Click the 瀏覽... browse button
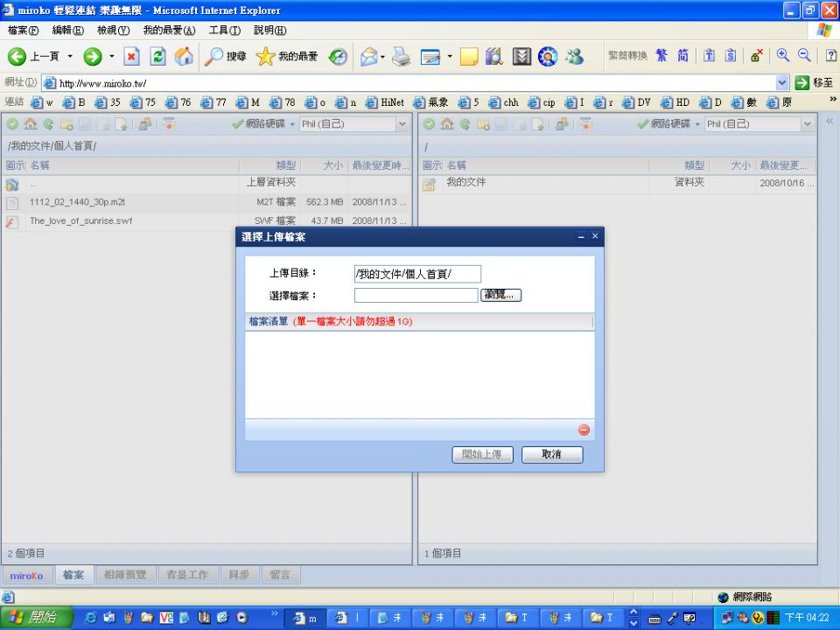The width and height of the screenshot is (840, 630). 500,295
